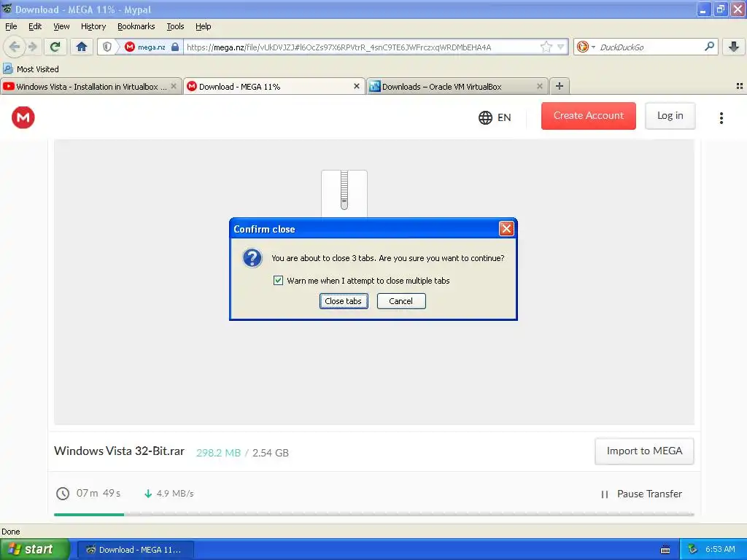The width and height of the screenshot is (747, 560).
Task: Click the 2.54 GB total size
Action: pos(271,453)
